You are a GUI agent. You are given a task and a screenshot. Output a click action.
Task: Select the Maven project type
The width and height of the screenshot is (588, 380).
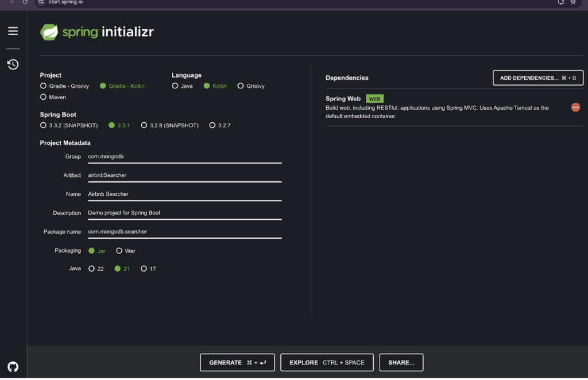coord(43,97)
